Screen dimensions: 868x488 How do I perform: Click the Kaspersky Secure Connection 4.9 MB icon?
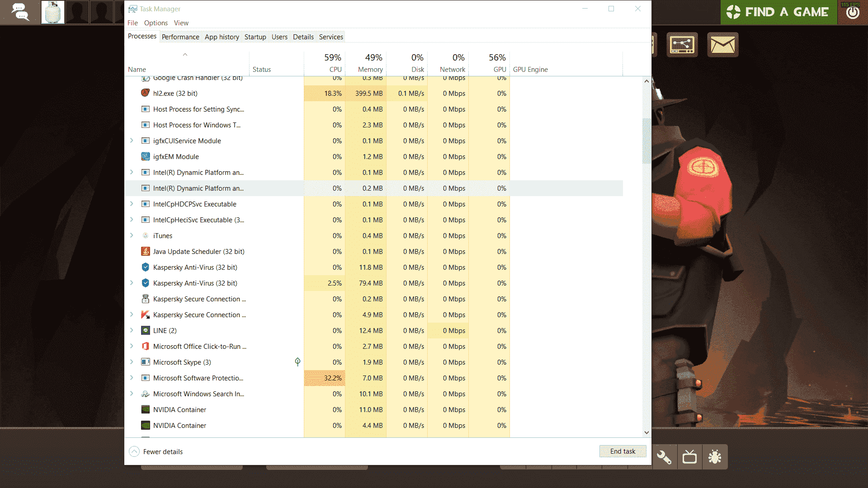click(145, 314)
